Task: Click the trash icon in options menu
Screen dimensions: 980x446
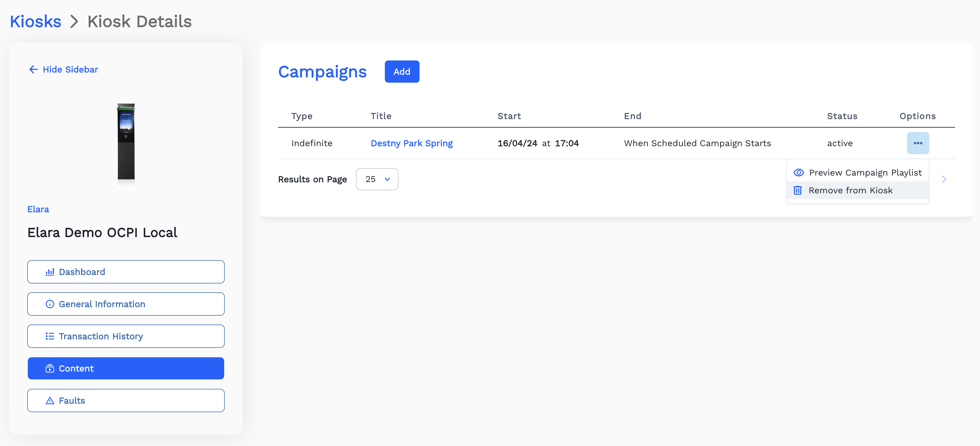Action: click(x=798, y=190)
